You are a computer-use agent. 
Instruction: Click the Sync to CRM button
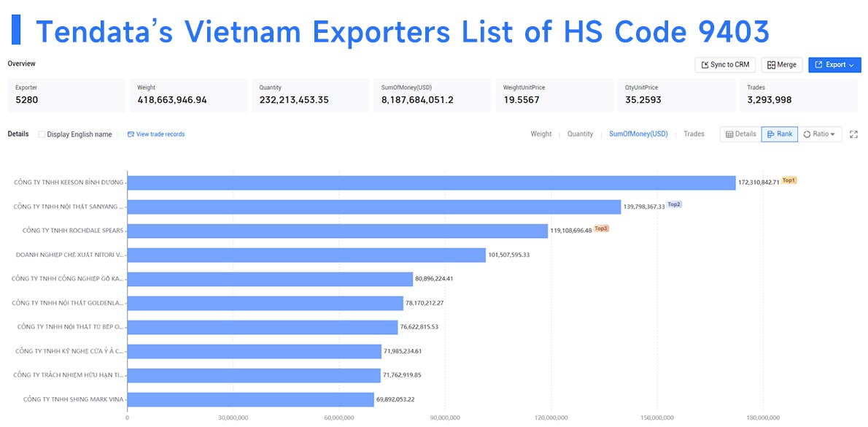[x=725, y=65]
